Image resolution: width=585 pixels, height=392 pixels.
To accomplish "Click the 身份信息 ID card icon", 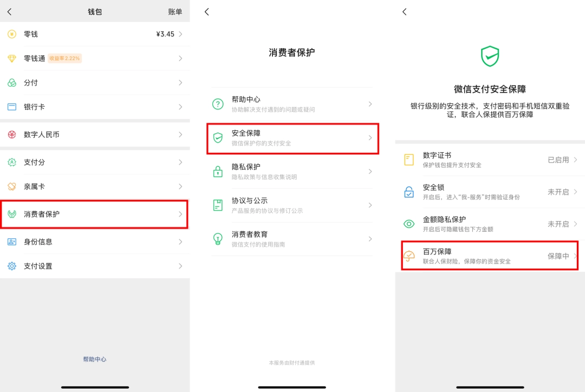I will [x=12, y=241].
